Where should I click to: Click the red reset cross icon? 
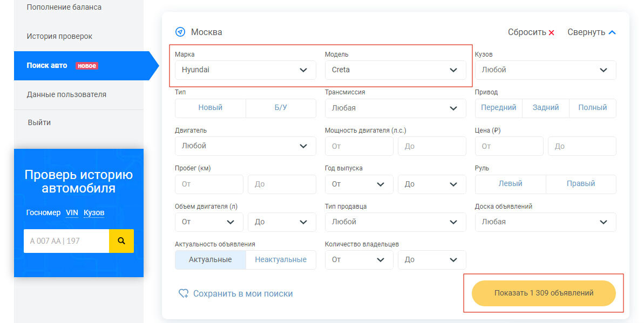pos(551,33)
